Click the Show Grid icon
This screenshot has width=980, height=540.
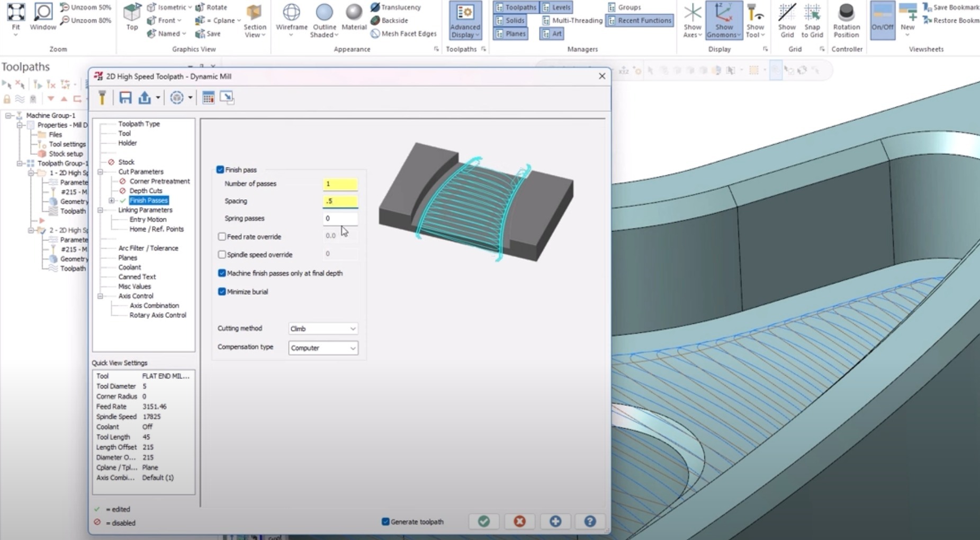787,20
